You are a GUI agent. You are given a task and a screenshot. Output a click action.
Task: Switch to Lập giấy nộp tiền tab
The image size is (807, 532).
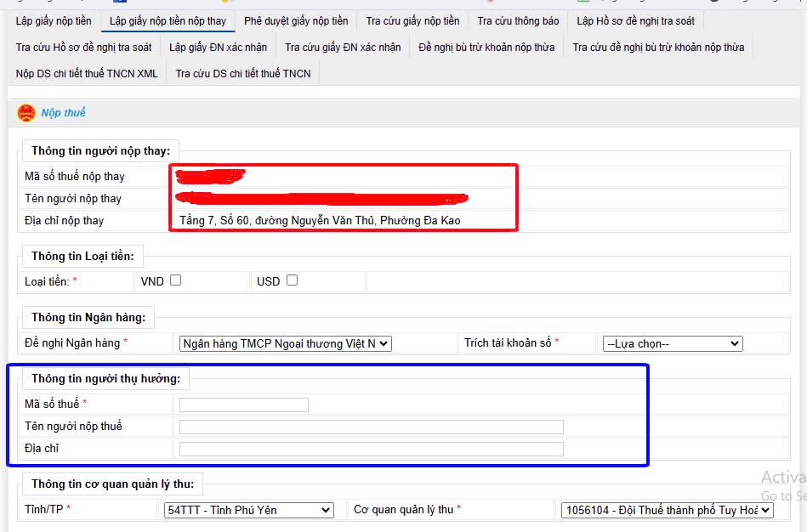(x=54, y=20)
